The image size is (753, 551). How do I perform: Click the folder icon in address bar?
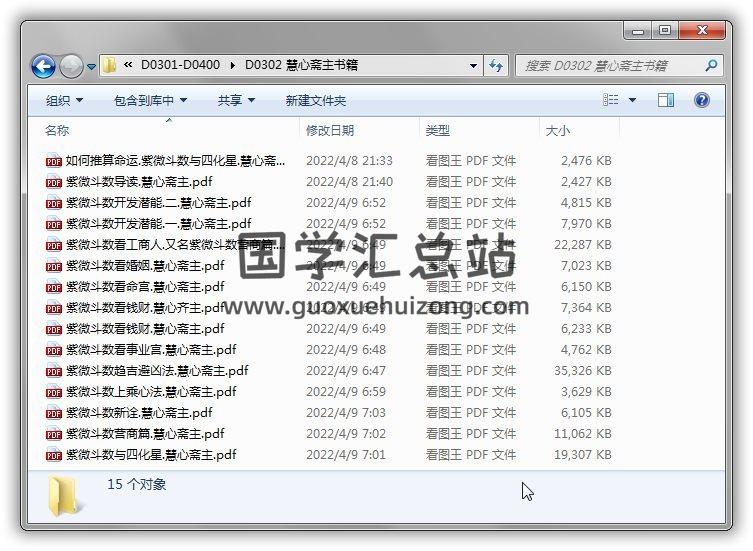coord(110,65)
